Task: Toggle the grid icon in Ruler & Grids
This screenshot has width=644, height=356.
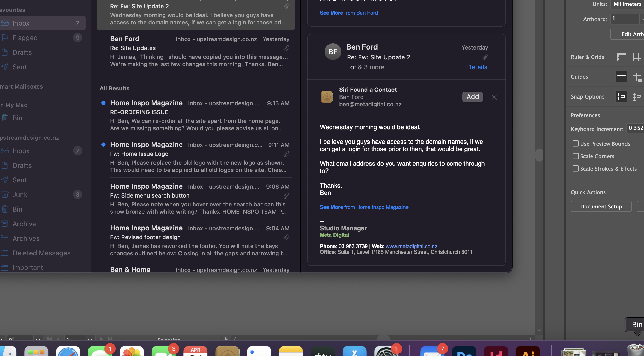Action: point(637,57)
